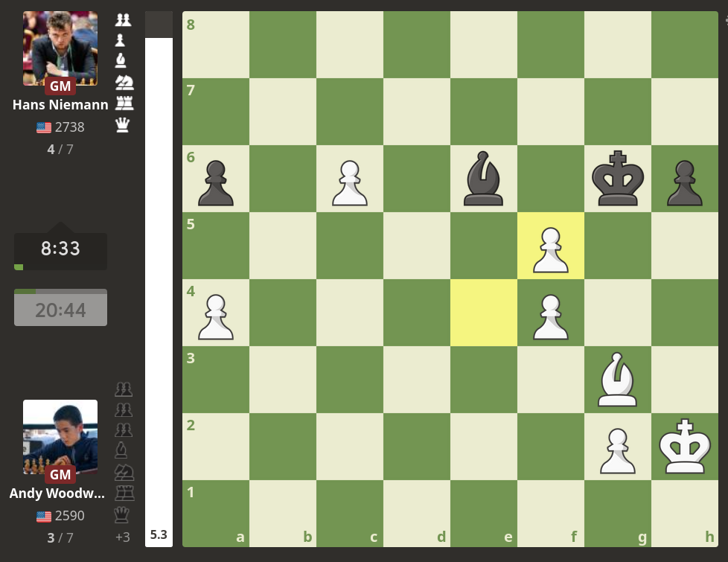Click Niemann's captured single pawn icon

(x=120, y=40)
